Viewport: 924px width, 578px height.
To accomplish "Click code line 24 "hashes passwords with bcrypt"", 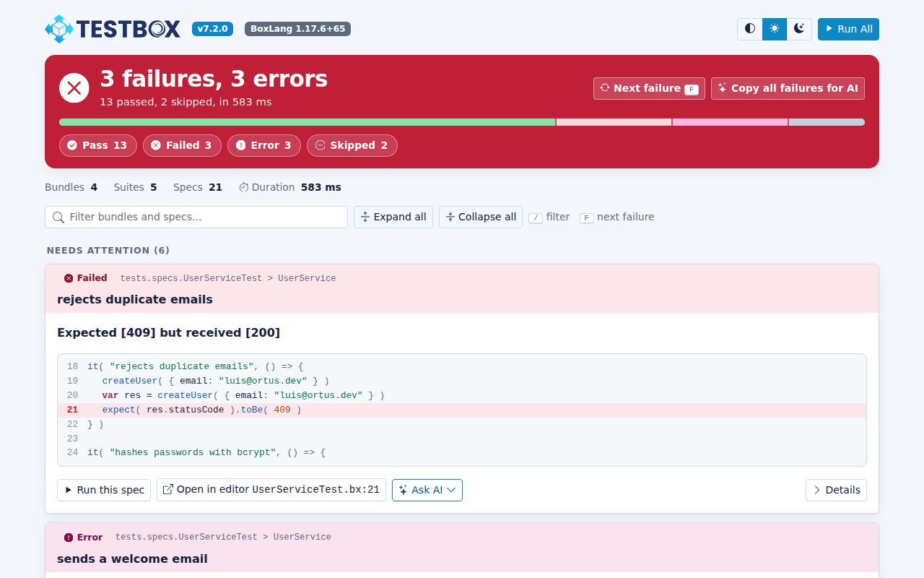I will pos(462,452).
